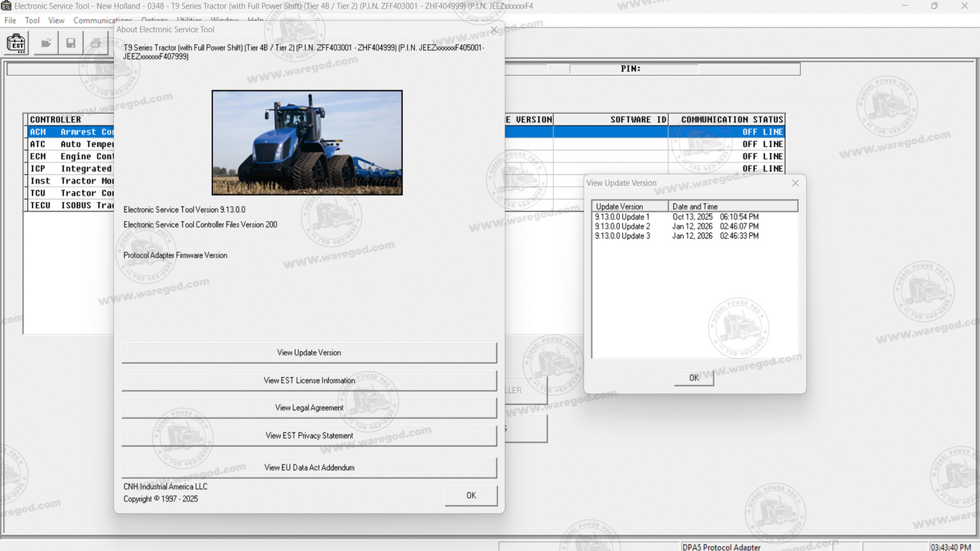Select the 9.13.0.0 Update 1 entry

pyautogui.click(x=623, y=217)
